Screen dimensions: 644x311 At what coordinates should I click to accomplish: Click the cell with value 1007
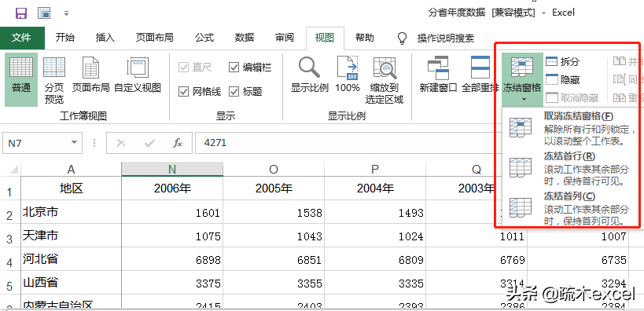pyautogui.click(x=578, y=236)
